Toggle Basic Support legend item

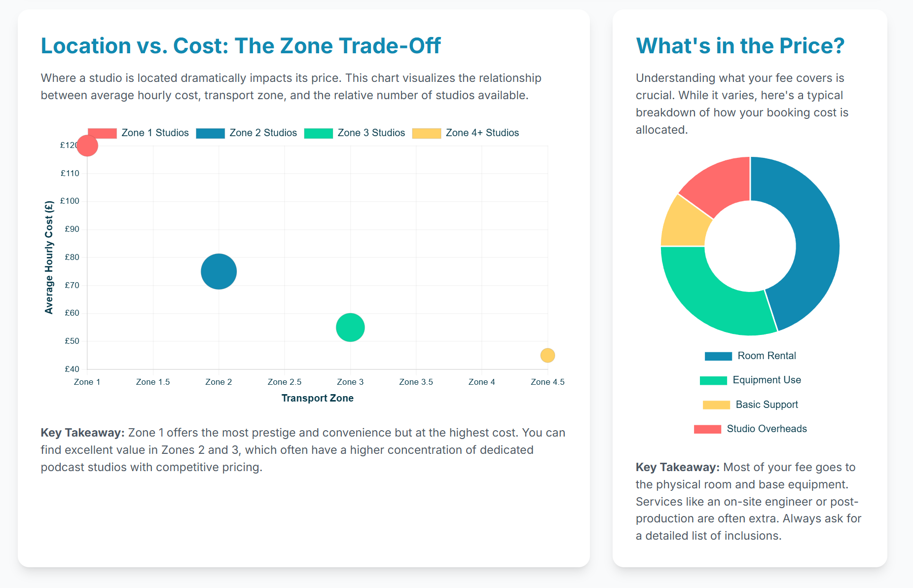(x=750, y=405)
